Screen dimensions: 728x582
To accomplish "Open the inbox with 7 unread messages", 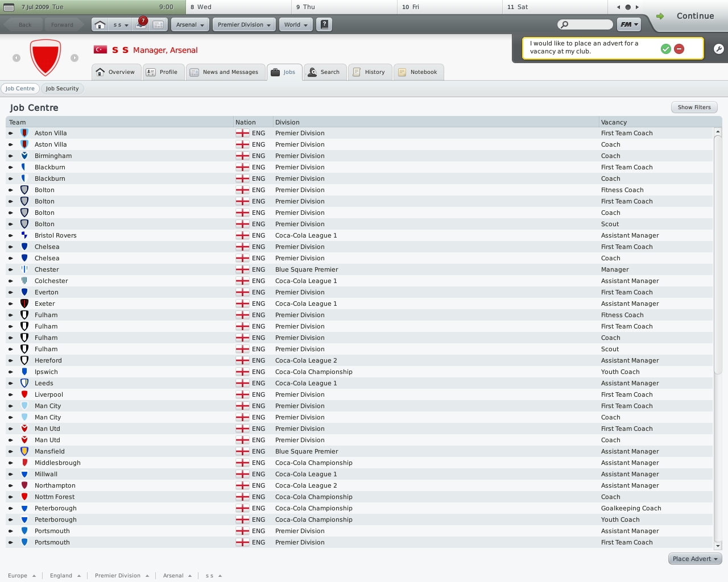I will click(x=140, y=24).
